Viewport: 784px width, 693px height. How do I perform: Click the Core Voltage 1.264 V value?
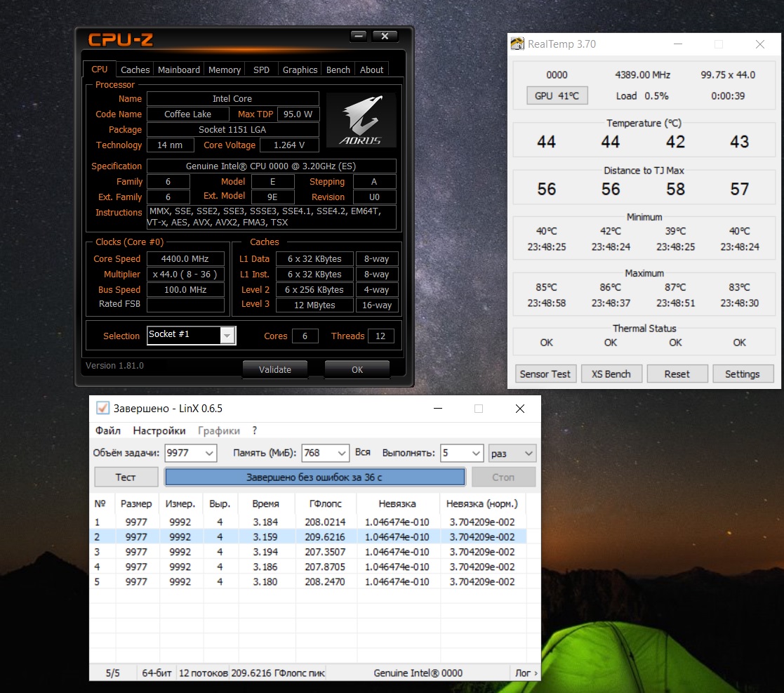(x=289, y=145)
